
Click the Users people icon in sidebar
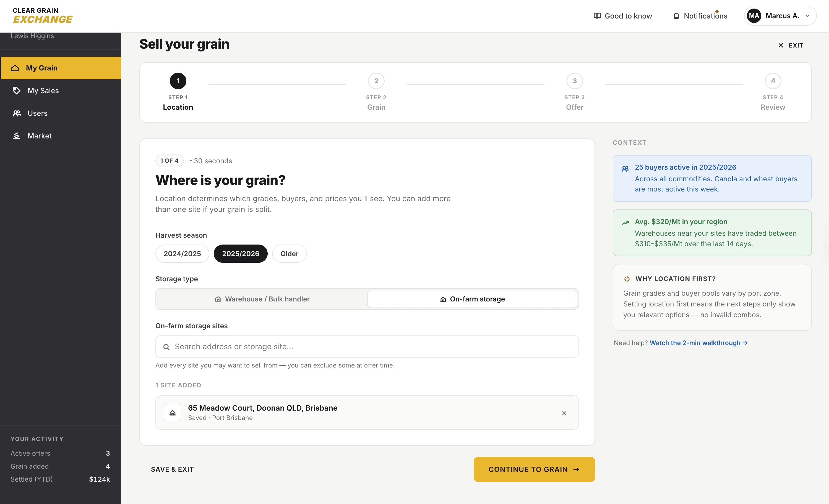pyautogui.click(x=17, y=113)
